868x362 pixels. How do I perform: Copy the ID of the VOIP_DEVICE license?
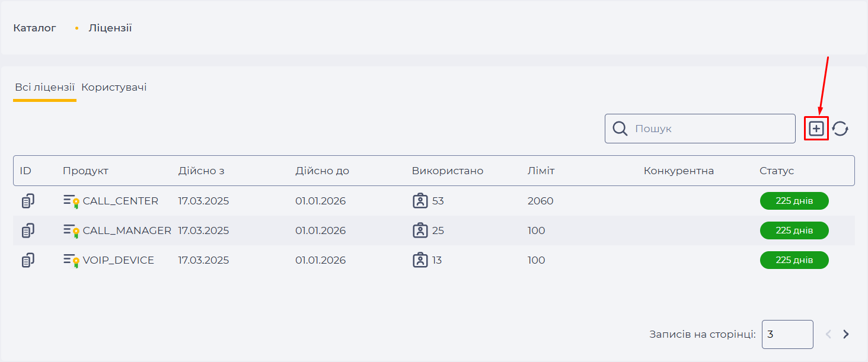coord(28,260)
